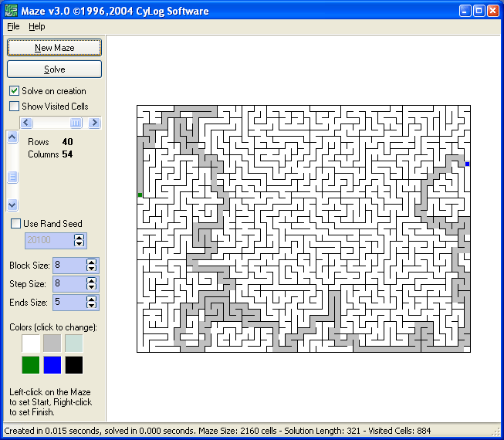Decrease the Rand Seed value spinner
The height and width of the screenshot is (440, 504).
coord(79,243)
